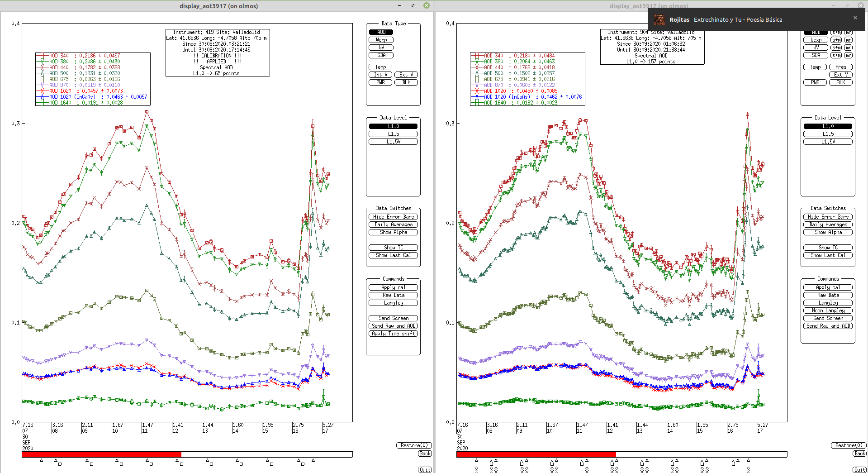Click Send Screen in left window
This screenshot has width=868, height=473.
[x=394, y=318]
